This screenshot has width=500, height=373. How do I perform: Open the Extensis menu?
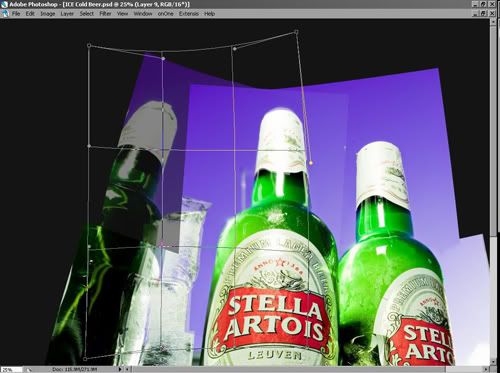click(x=189, y=14)
